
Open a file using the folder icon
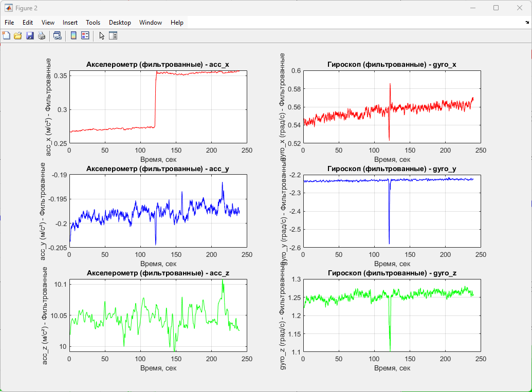point(18,35)
